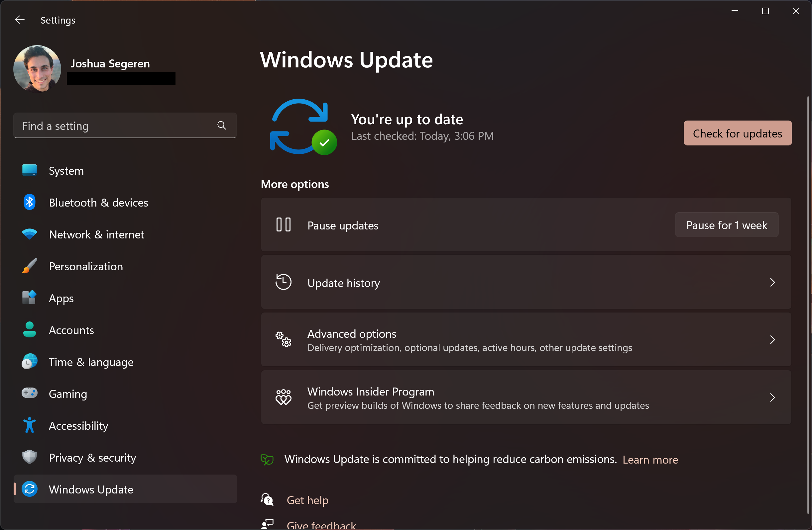Click the back arrow in Settings header
The height and width of the screenshot is (530, 812).
click(20, 20)
